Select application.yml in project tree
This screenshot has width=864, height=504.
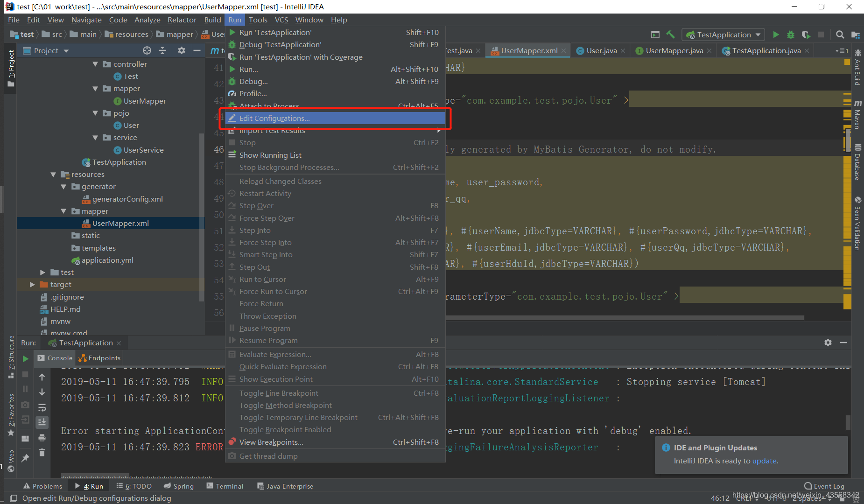pos(107,260)
